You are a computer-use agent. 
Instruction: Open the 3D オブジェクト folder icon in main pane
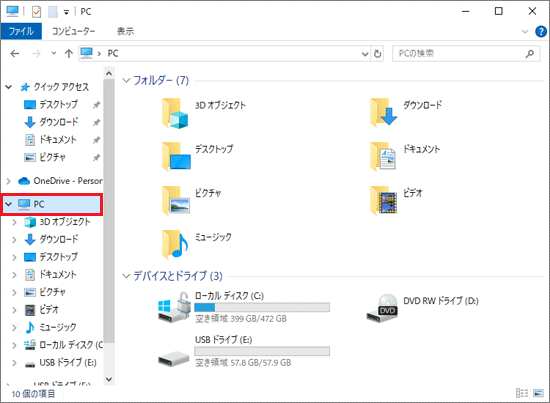click(x=175, y=113)
